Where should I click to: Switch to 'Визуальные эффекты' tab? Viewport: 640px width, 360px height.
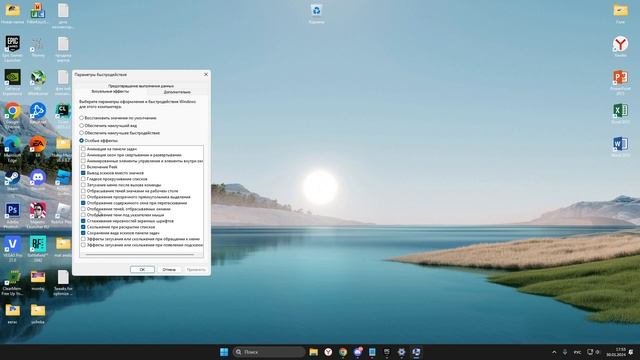pyautogui.click(x=110, y=92)
